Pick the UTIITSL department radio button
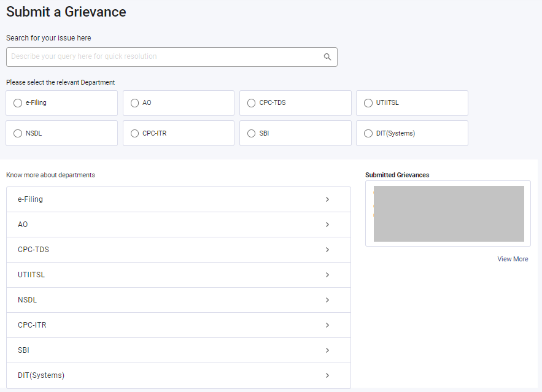Image resolution: width=542 pixels, height=392 pixels. pos(368,103)
